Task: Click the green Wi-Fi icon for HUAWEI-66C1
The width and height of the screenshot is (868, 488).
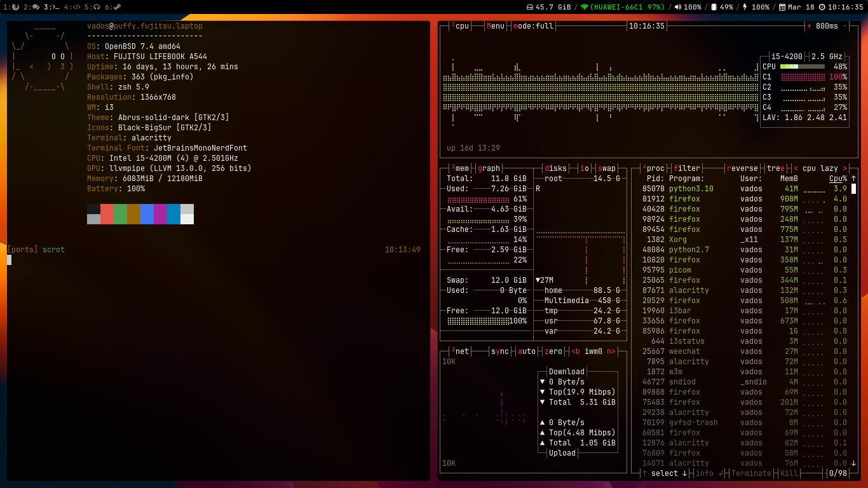Action: click(585, 7)
